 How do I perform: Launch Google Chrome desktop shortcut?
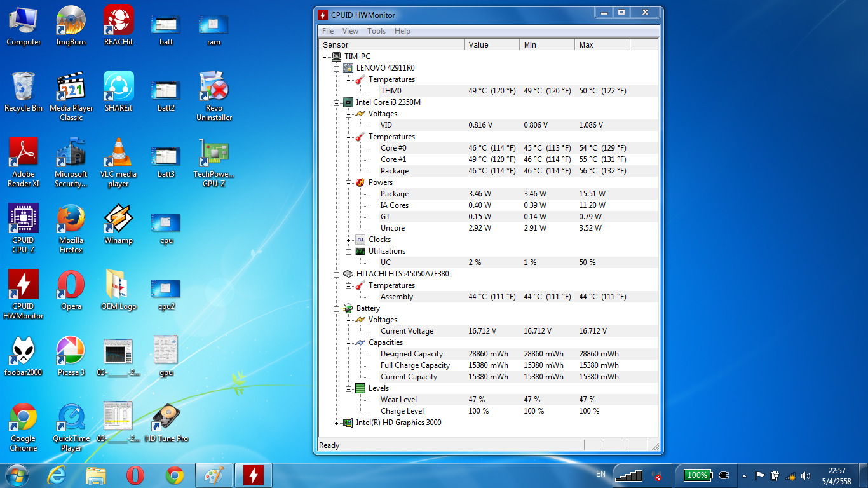coord(24,426)
